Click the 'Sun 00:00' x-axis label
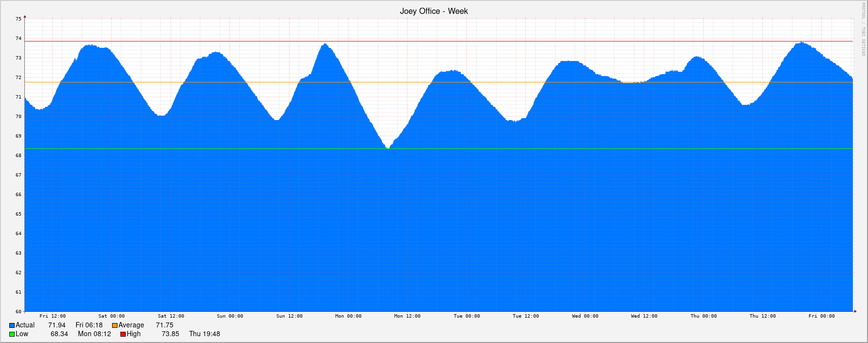868x343 pixels. pyautogui.click(x=230, y=316)
